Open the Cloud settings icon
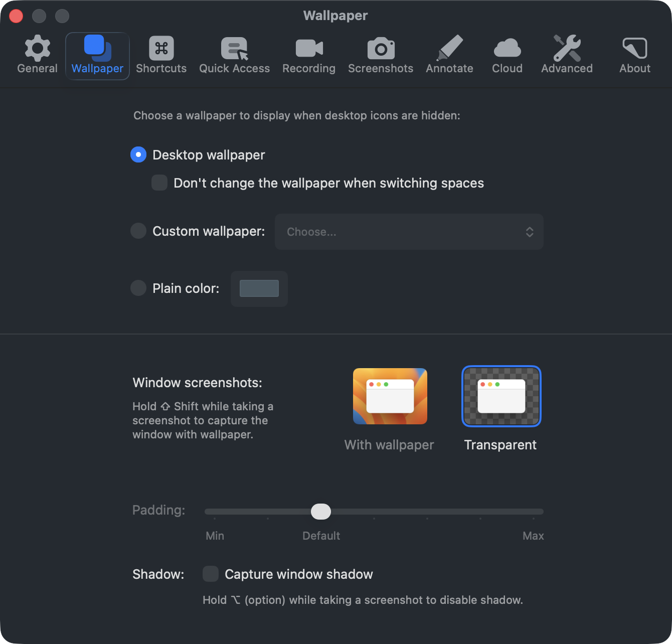672x644 pixels. pyautogui.click(x=507, y=49)
